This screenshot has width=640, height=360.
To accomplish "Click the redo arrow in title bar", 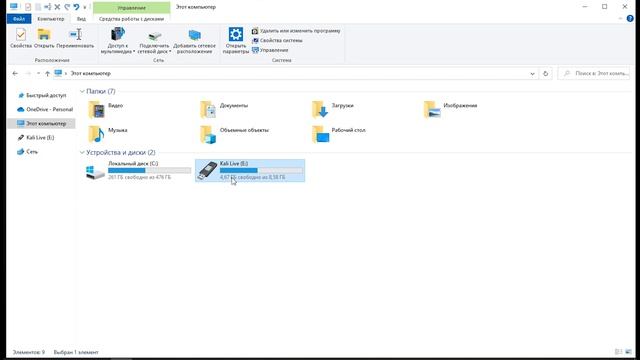I will [x=67, y=7].
